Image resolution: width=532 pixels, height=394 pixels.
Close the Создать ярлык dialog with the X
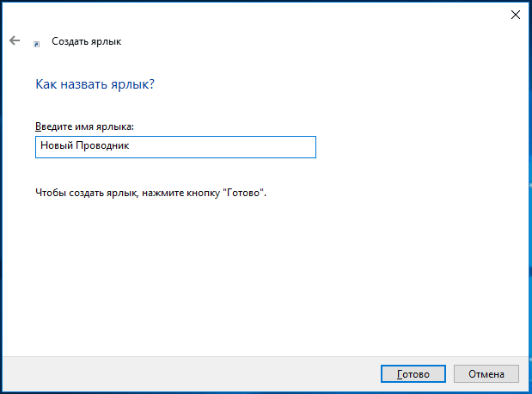click(x=516, y=15)
